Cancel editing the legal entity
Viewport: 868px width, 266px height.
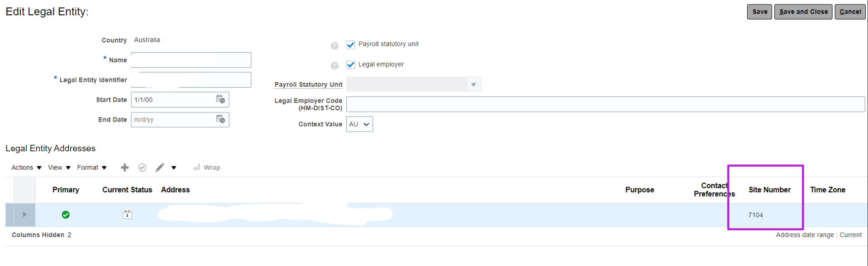coord(849,11)
